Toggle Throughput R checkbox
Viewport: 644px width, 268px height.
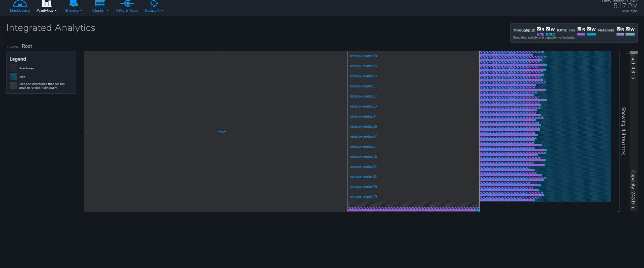click(x=539, y=29)
